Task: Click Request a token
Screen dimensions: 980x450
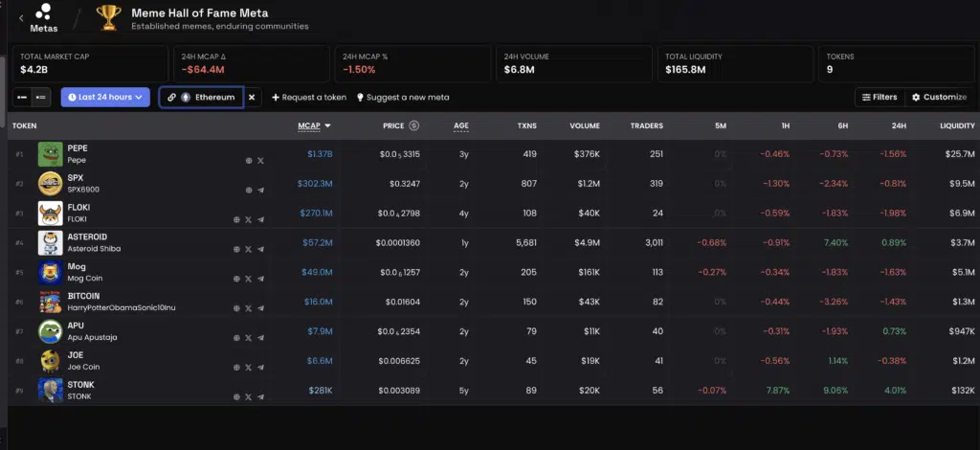Action: pyautogui.click(x=309, y=98)
